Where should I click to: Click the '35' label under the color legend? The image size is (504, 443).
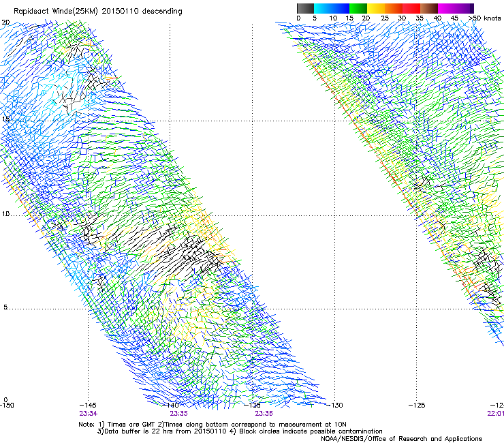(420, 18)
